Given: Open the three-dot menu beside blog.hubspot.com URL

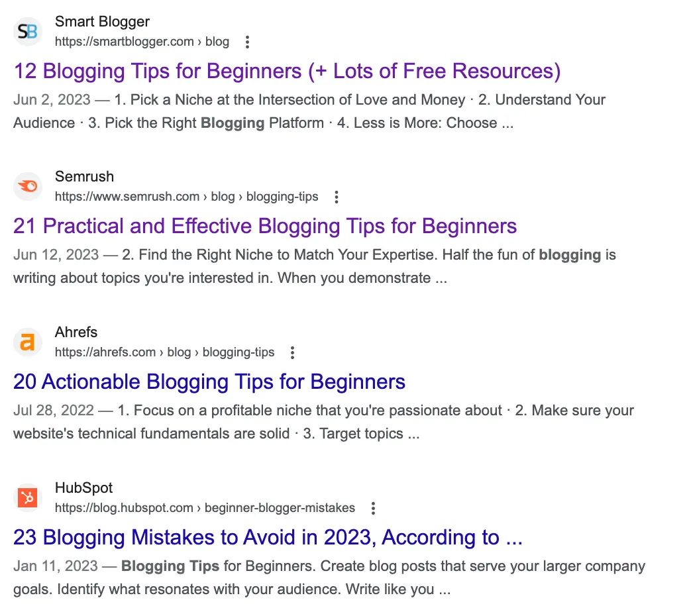Looking at the screenshot, I should (x=373, y=508).
